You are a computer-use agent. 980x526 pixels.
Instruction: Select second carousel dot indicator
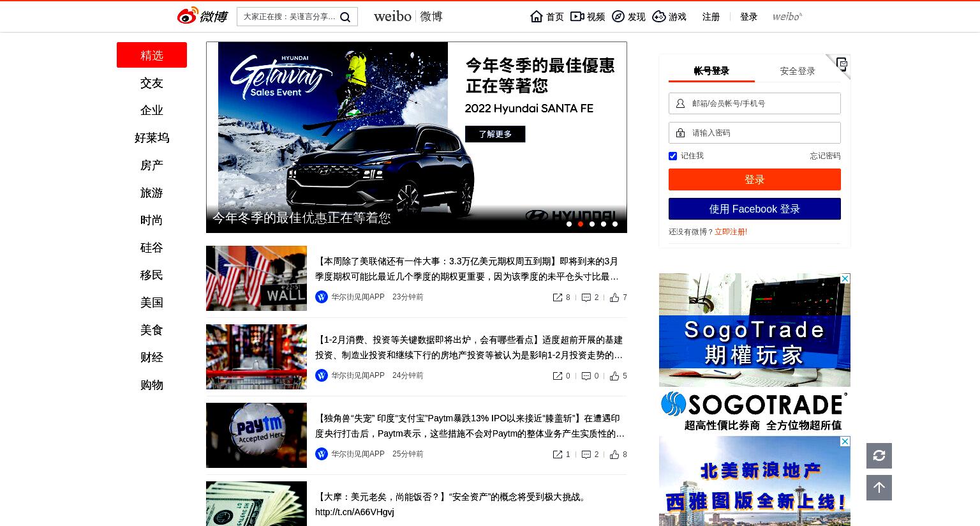click(581, 224)
